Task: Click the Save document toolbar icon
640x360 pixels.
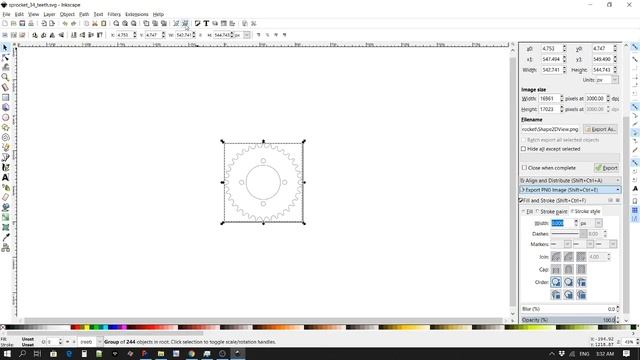Action: 22,24
